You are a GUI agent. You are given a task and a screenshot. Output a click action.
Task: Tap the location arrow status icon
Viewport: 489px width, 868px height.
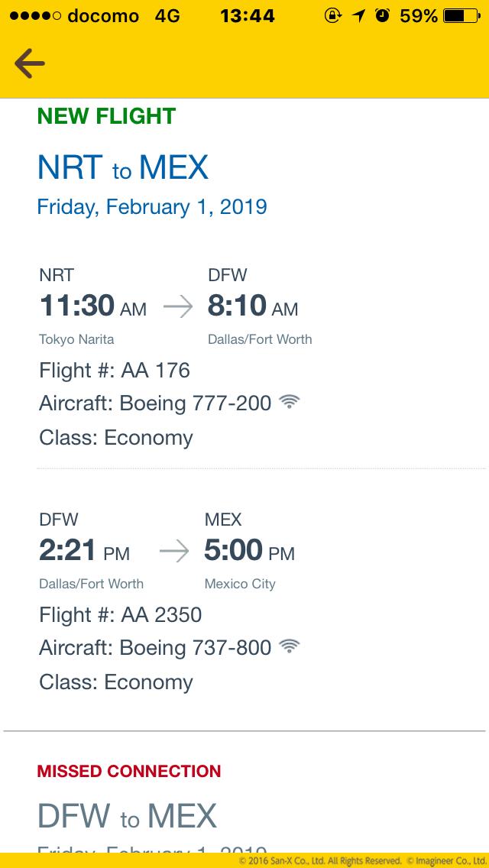pos(358,15)
